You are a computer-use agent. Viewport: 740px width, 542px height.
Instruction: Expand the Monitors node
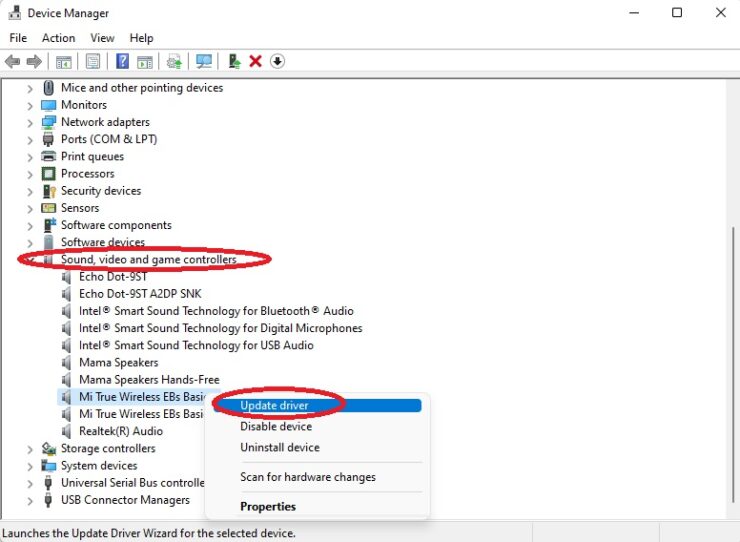(30, 106)
